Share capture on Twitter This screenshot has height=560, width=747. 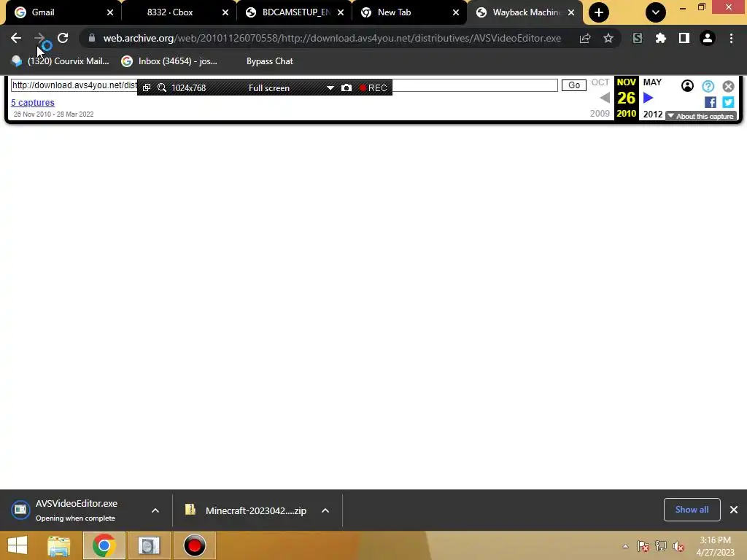(728, 102)
